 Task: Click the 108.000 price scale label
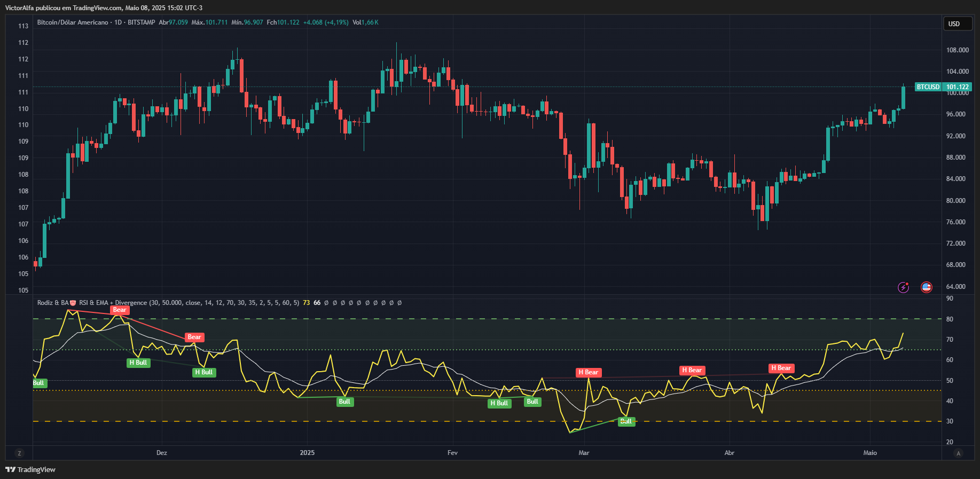tap(957, 50)
